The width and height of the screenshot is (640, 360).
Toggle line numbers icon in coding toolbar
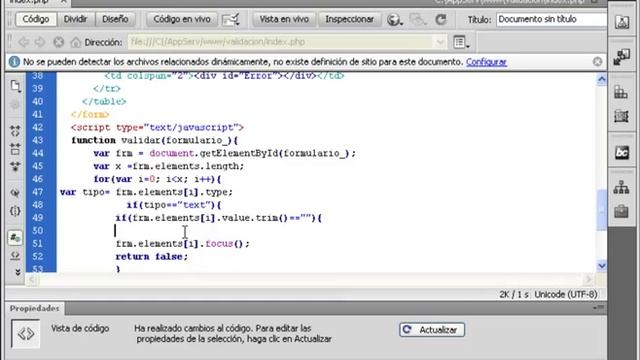[x=15, y=238]
